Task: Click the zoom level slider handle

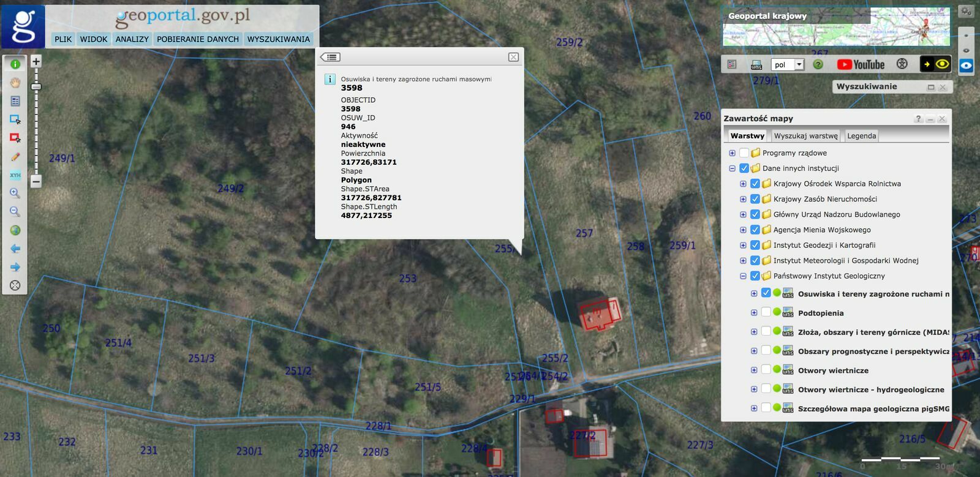Action: tap(36, 87)
